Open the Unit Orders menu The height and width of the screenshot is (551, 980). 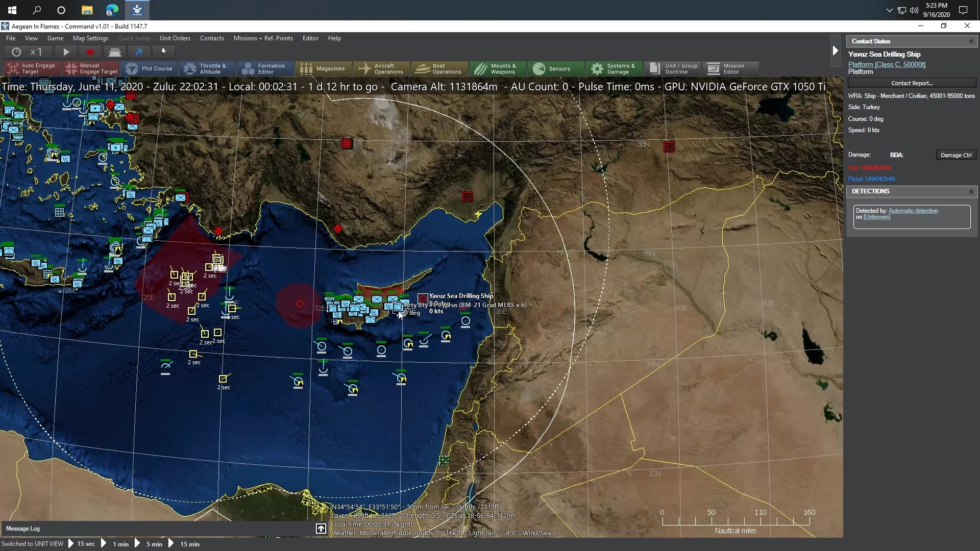click(x=175, y=38)
